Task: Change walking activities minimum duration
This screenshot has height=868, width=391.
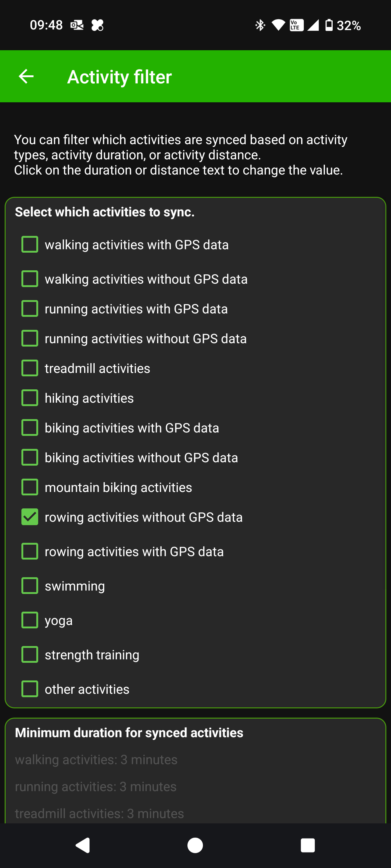Action: pos(96,759)
